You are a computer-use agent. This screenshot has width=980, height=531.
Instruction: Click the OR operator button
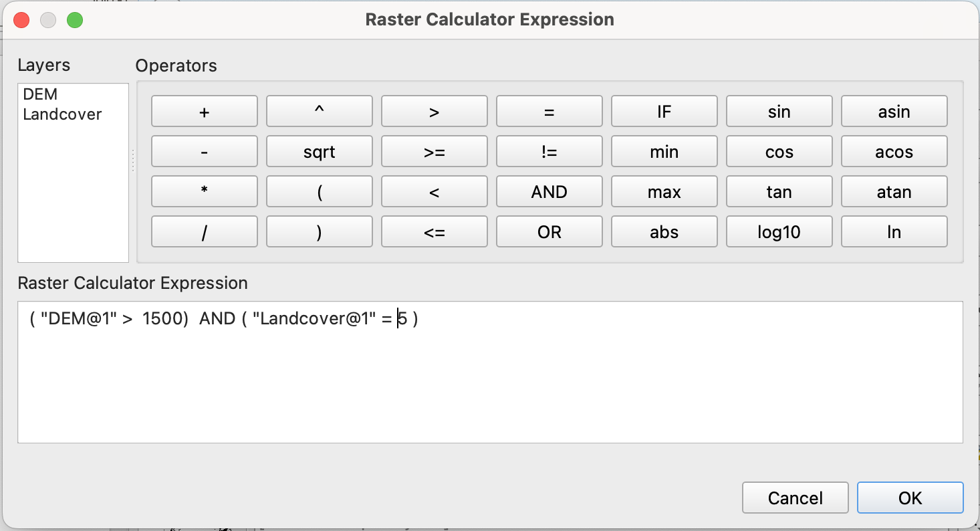coord(549,232)
